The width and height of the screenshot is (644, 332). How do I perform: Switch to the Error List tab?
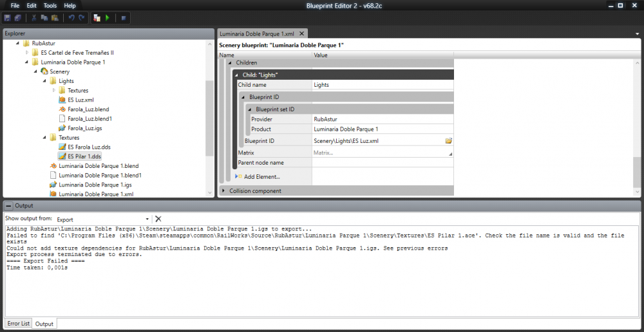(x=18, y=324)
